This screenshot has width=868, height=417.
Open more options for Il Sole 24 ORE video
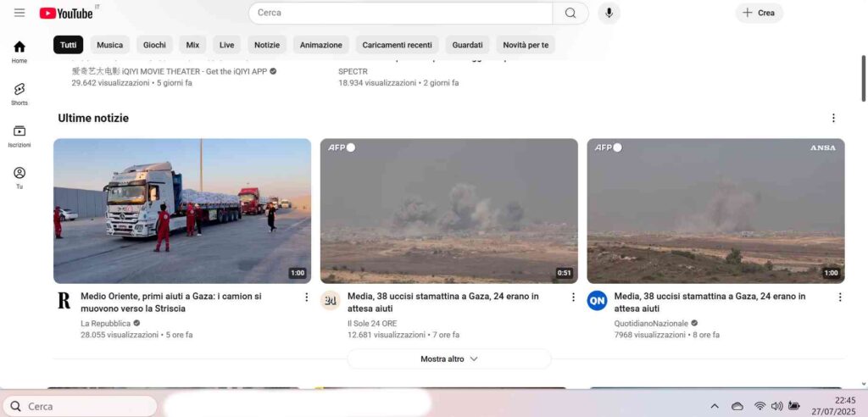coord(573,297)
